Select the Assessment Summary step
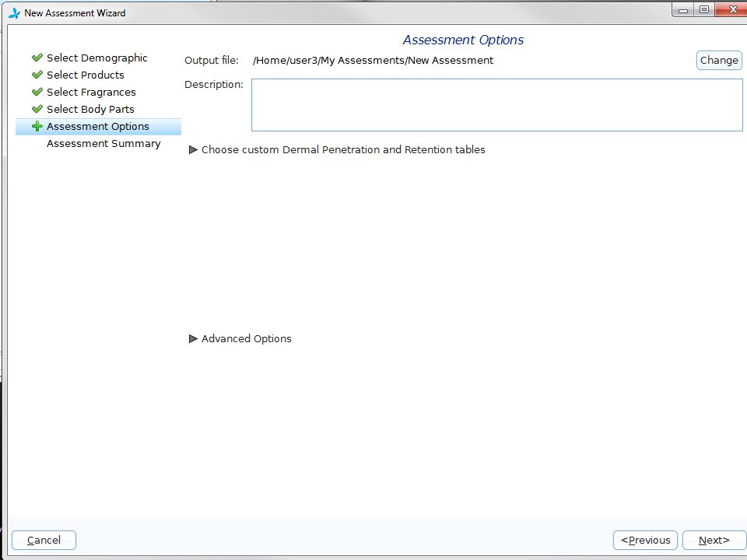The width and height of the screenshot is (747, 560). 103,143
